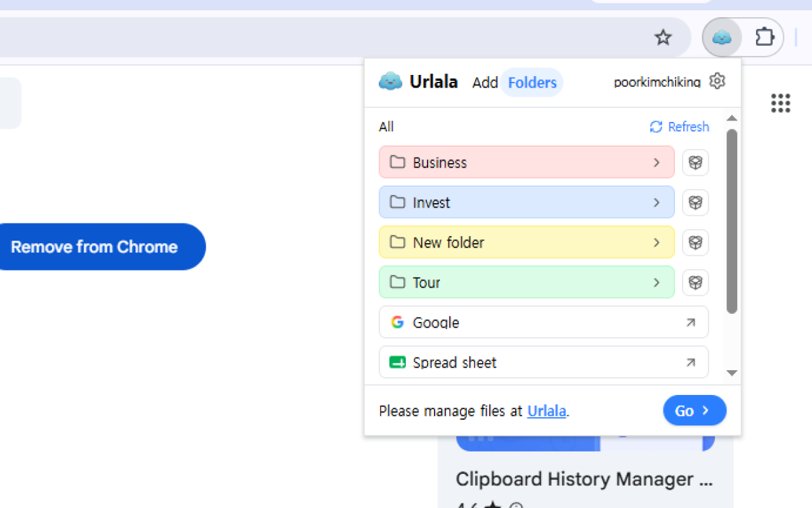The image size is (812, 508).
Task: Open the Google apps grid icon
Action: [x=780, y=103]
